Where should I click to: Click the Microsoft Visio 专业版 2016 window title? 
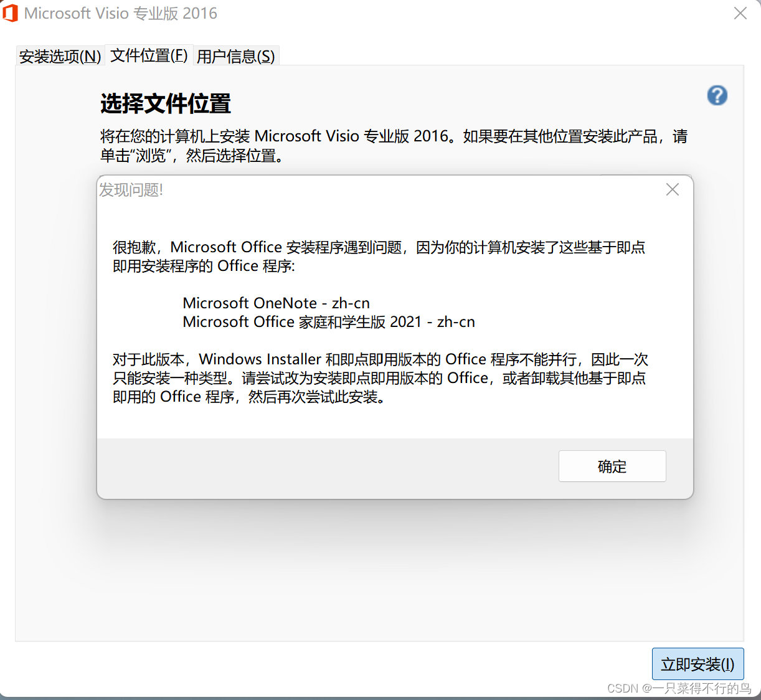[x=121, y=13]
